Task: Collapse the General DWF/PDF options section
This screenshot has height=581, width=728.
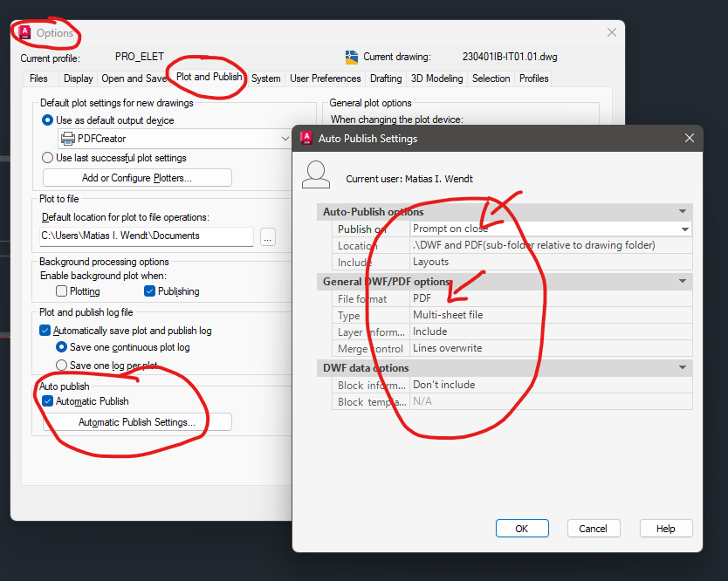Action: [683, 281]
